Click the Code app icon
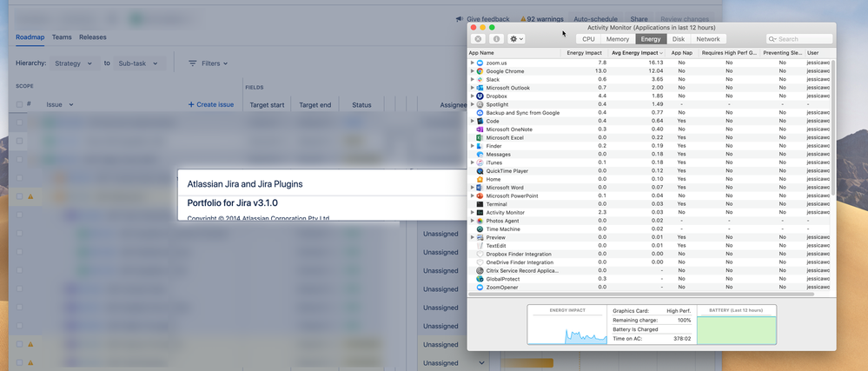 pos(480,122)
